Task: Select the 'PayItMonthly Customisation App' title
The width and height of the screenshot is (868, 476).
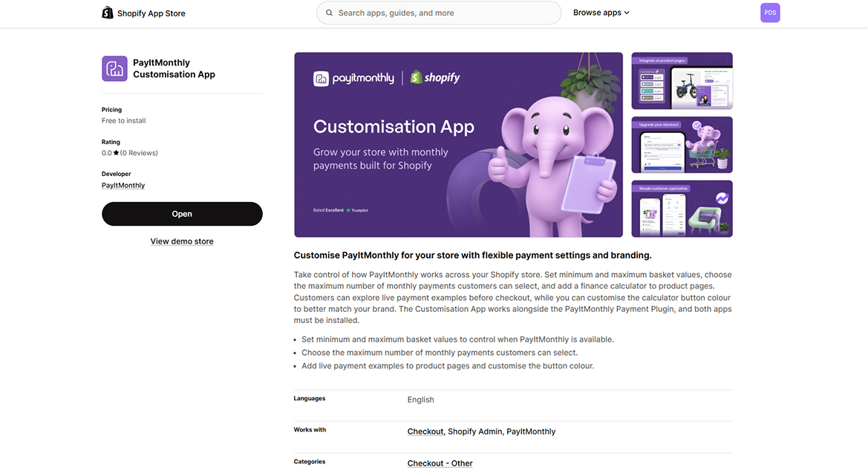Action: click(x=174, y=68)
